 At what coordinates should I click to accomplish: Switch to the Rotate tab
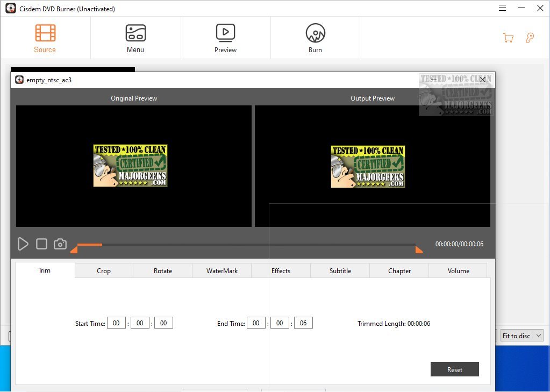(163, 271)
